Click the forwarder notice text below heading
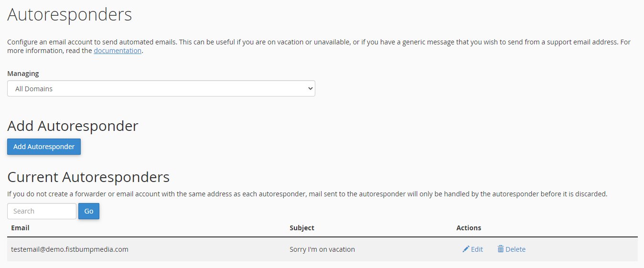The image size is (644, 268). 307,194
